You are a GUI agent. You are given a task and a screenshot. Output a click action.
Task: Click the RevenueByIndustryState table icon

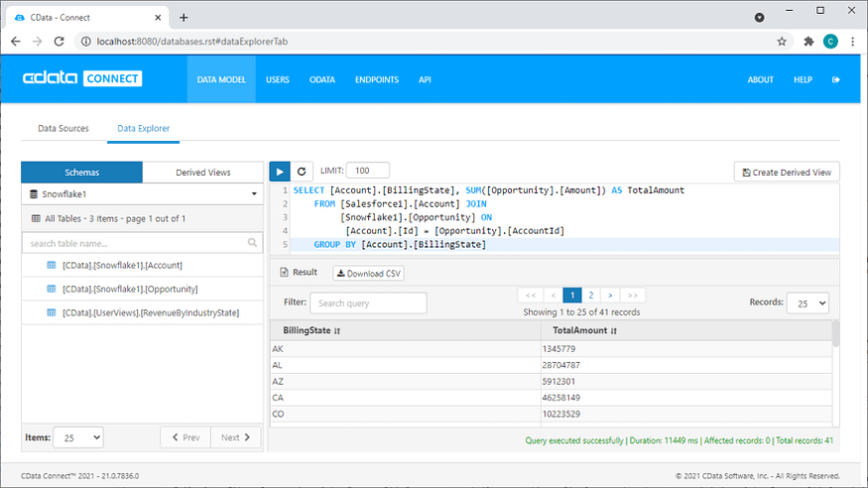coord(52,312)
